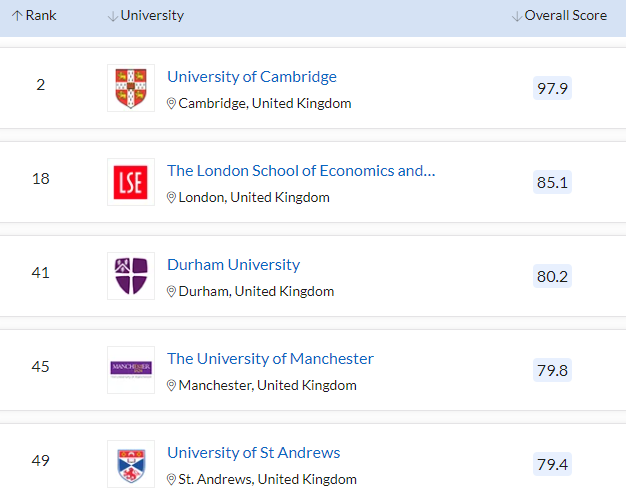Click the St Andrews crest logo
The image size is (626, 500).
[x=131, y=463]
